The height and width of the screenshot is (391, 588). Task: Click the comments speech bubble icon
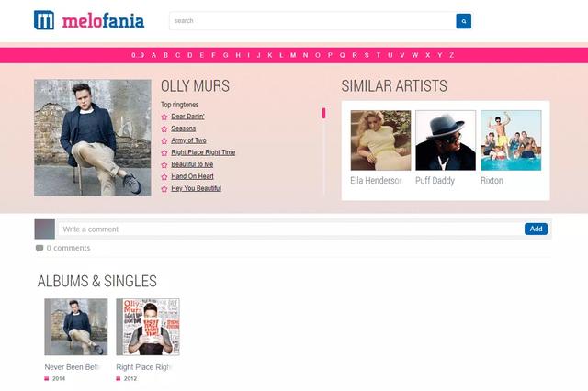[x=40, y=248]
